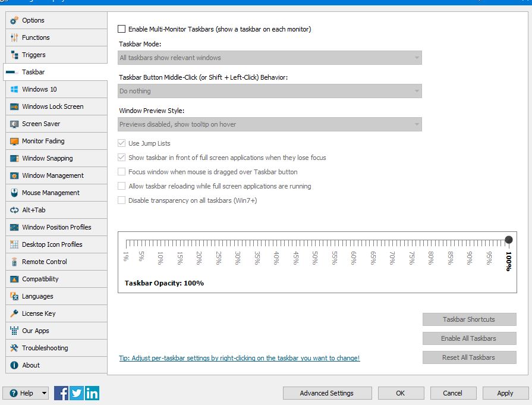The image size is (532, 405).
Task: Expand the Taskbar Mode dropdown
Action: (x=270, y=58)
